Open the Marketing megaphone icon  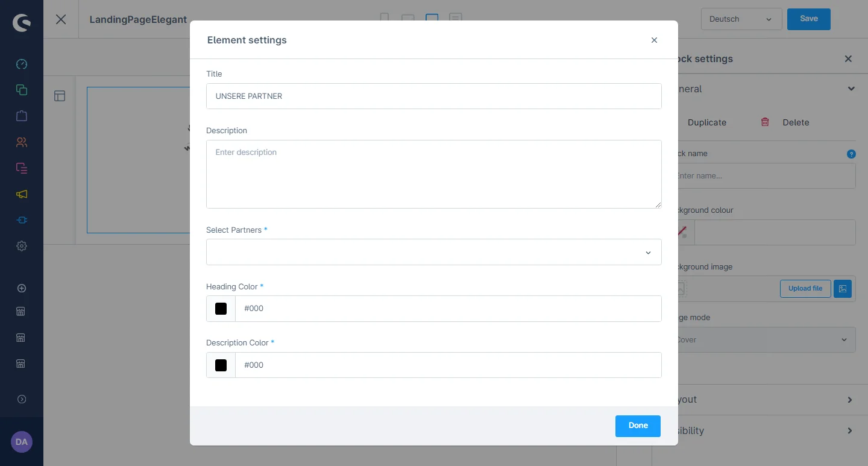pos(22,194)
